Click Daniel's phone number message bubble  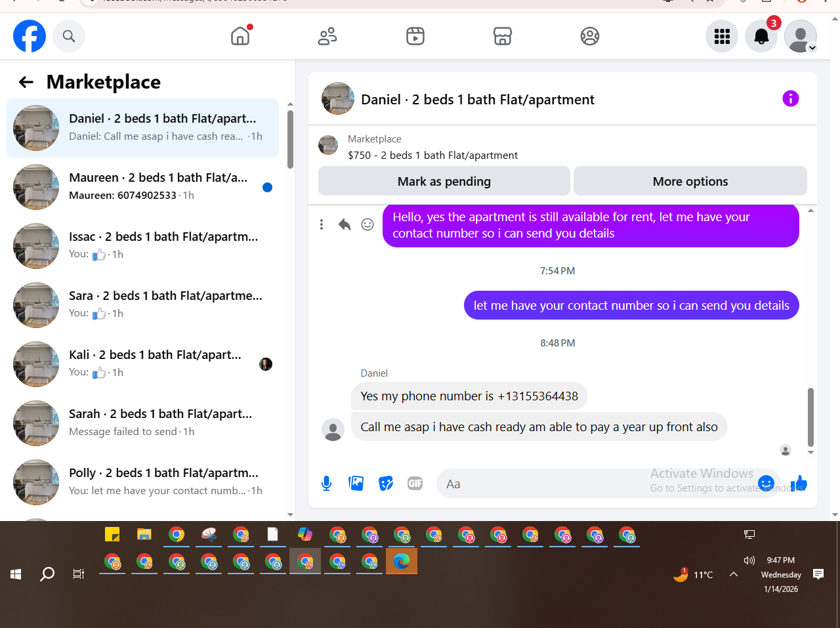point(469,396)
